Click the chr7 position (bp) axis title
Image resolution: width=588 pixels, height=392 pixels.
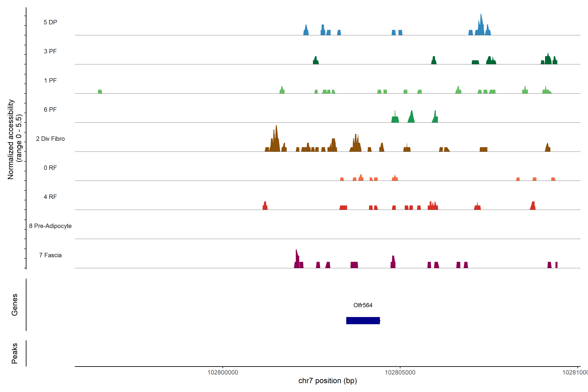[x=327, y=381]
